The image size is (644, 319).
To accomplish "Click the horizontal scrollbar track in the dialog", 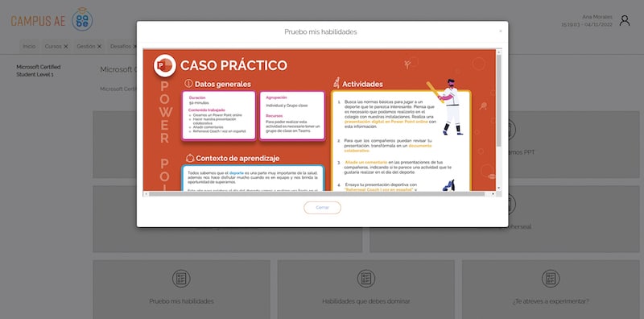I will click(x=320, y=193).
